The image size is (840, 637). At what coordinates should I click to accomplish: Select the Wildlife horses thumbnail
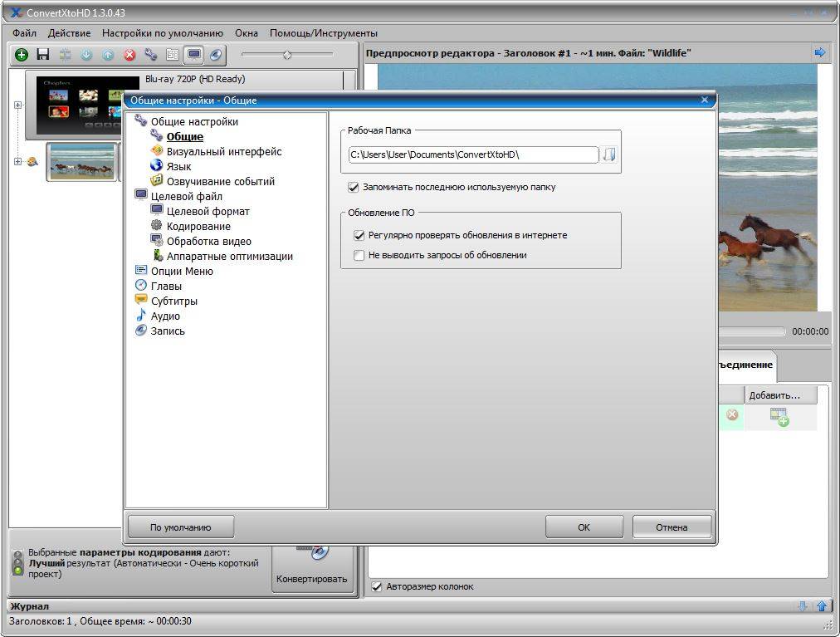click(82, 162)
